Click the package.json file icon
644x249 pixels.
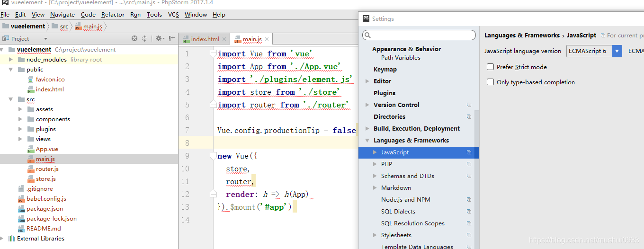pos(21,209)
